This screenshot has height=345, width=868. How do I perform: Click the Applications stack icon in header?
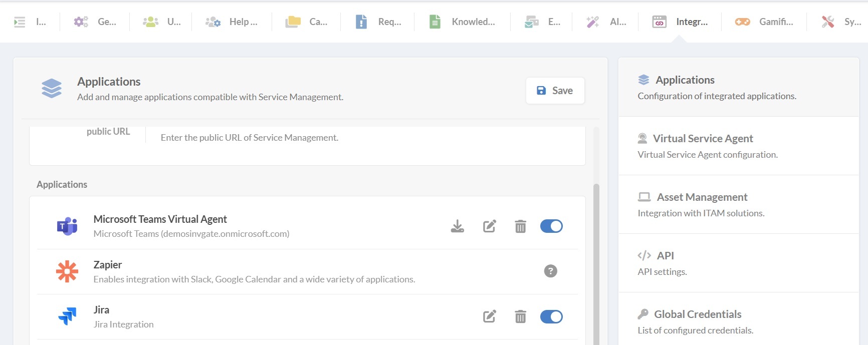coord(52,89)
